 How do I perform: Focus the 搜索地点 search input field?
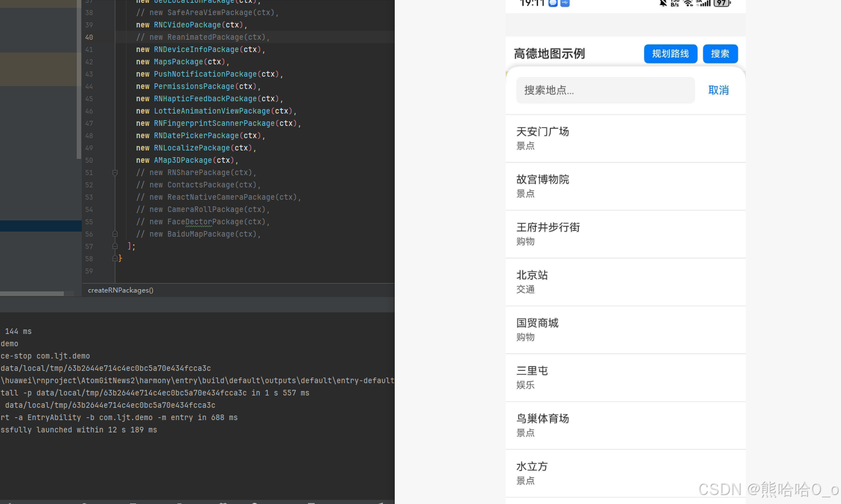point(605,90)
